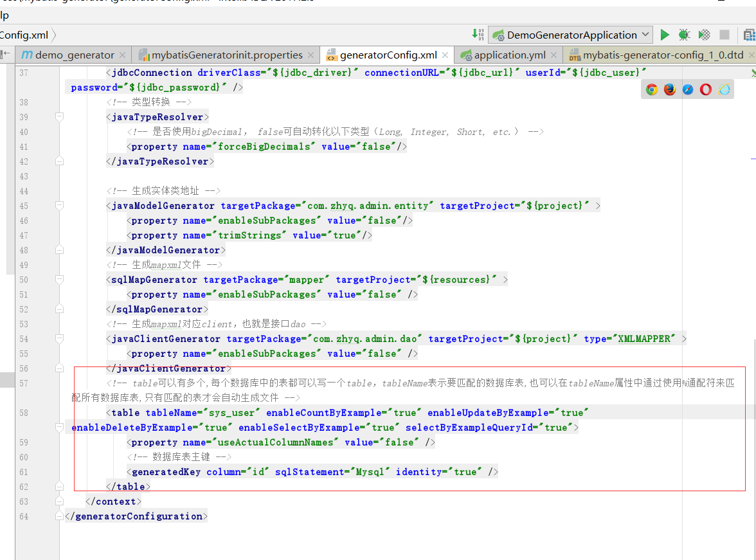Open file in Firefox browser icon

click(x=670, y=90)
